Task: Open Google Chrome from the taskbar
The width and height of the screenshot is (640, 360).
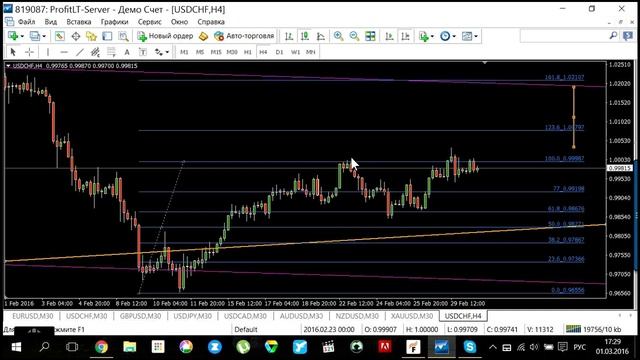Action: tap(102, 347)
